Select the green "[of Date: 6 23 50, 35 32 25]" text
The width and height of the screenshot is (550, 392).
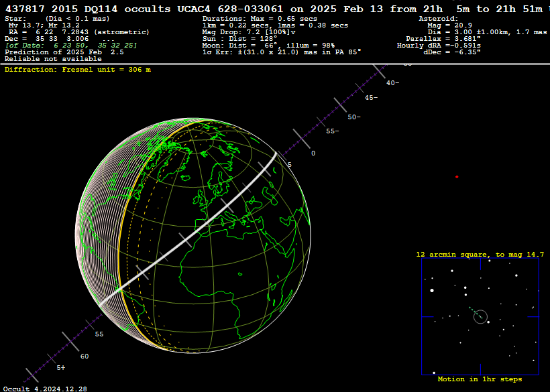(x=71, y=45)
